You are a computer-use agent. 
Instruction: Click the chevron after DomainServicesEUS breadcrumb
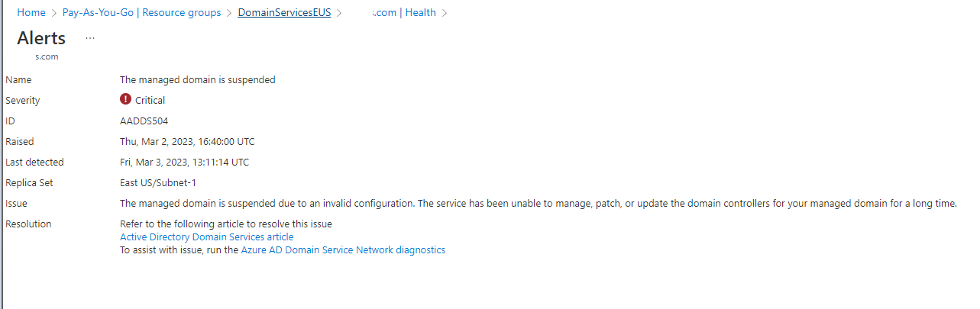point(339,13)
